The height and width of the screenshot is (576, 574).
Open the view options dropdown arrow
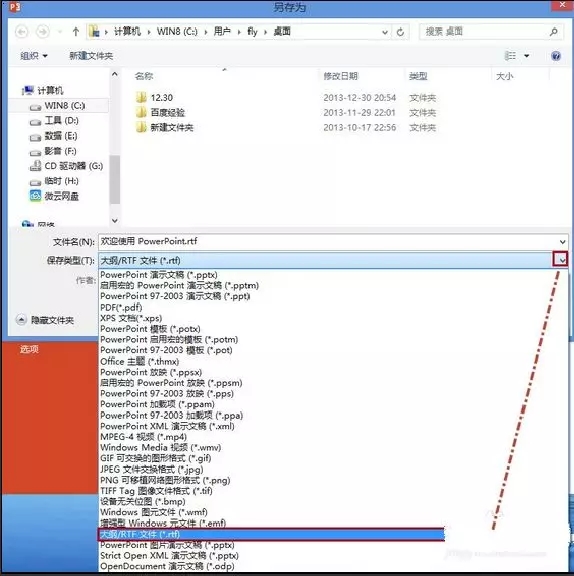pos(527,56)
